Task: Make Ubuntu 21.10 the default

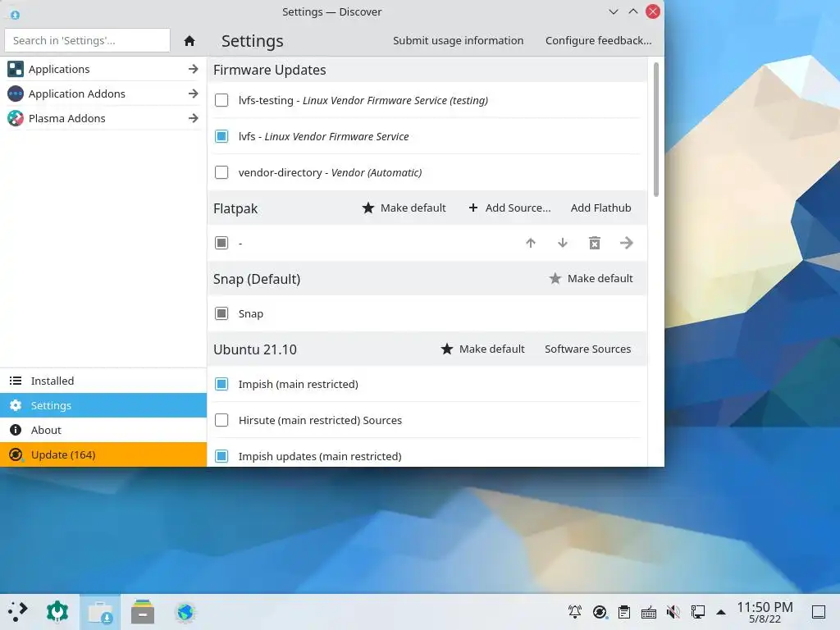Action: 482,349
